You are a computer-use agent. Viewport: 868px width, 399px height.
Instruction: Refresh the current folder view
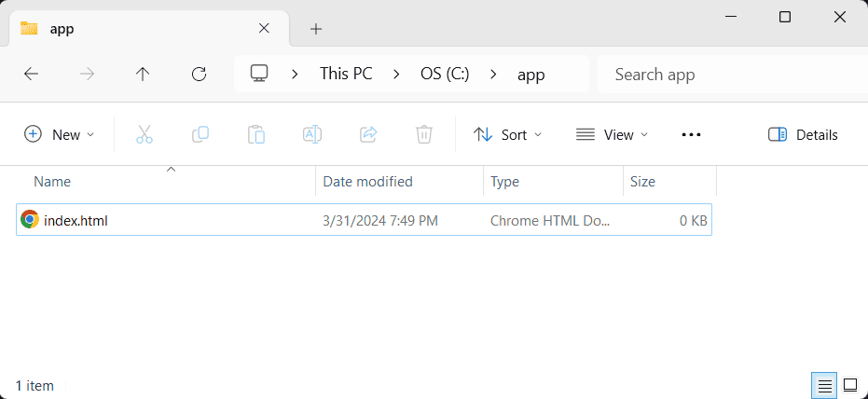[198, 75]
